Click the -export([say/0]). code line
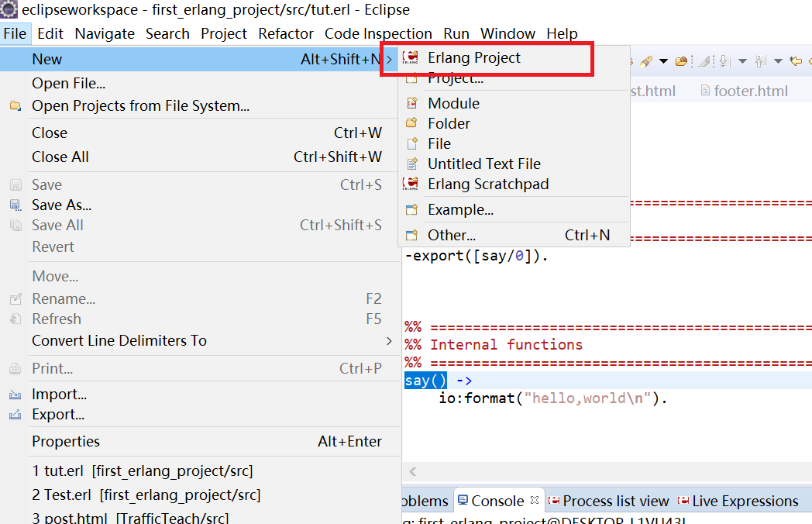 (x=476, y=256)
